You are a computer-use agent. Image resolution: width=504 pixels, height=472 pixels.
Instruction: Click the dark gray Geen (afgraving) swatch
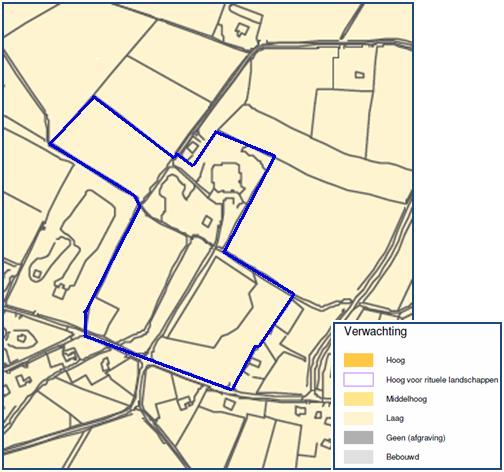(358, 437)
